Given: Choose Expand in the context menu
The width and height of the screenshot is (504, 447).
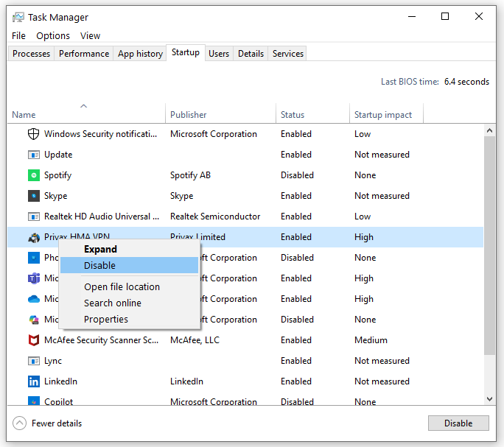Looking at the screenshot, I should tap(129, 249).
